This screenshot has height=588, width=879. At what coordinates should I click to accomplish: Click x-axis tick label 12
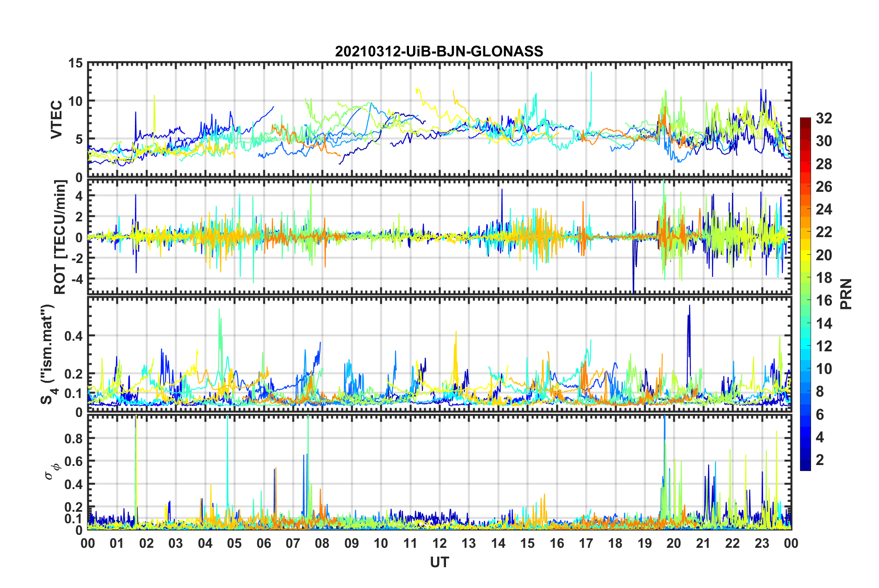pyautogui.click(x=439, y=543)
